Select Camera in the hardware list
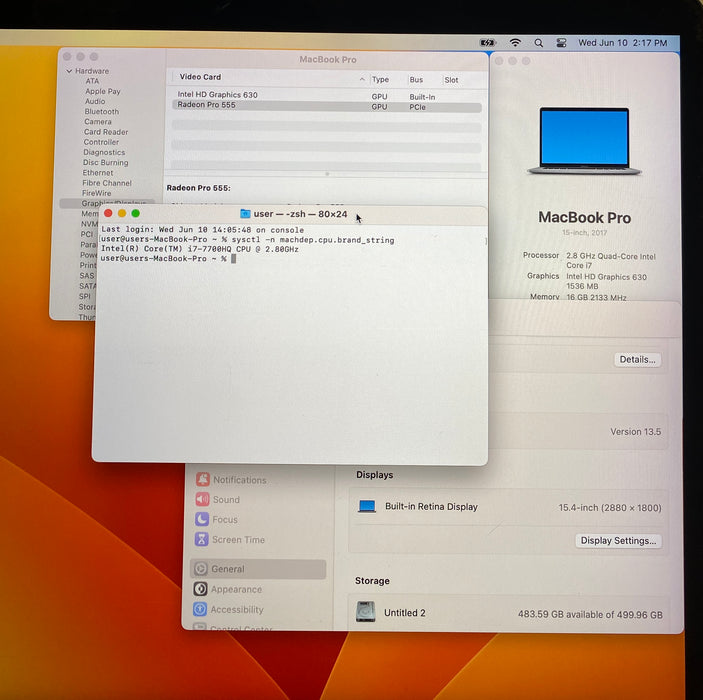This screenshot has height=700, width=703. click(98, 122)
